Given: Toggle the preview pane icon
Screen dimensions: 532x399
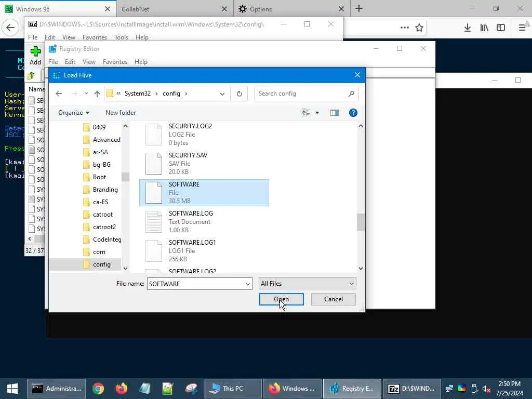Looking at the screenshot, I should pyautogui.click(x=335, y=113).
